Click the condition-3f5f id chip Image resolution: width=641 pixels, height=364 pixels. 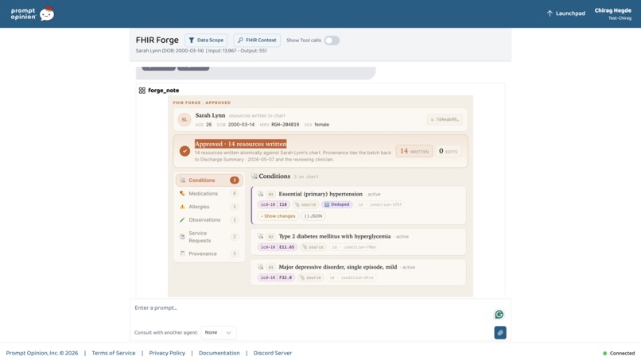380,205
